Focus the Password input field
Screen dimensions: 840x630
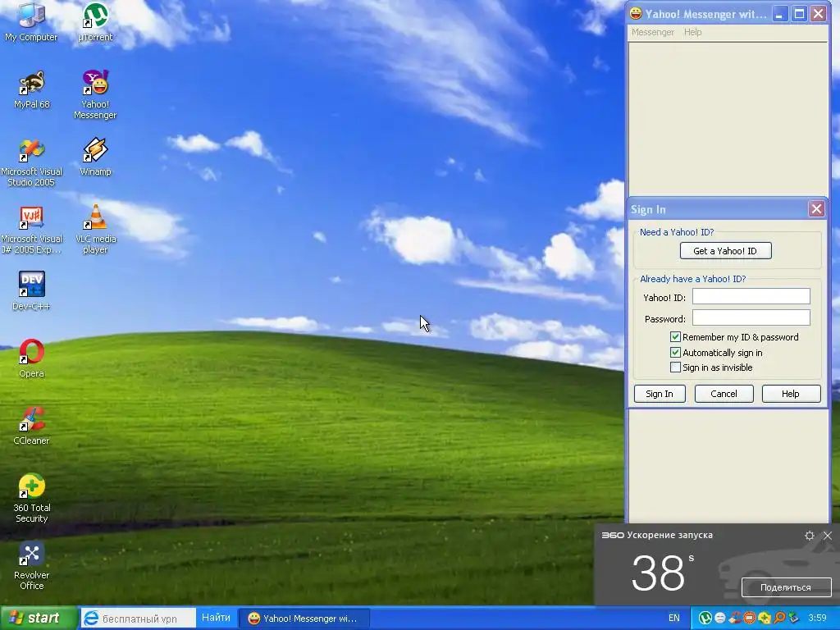751,317
